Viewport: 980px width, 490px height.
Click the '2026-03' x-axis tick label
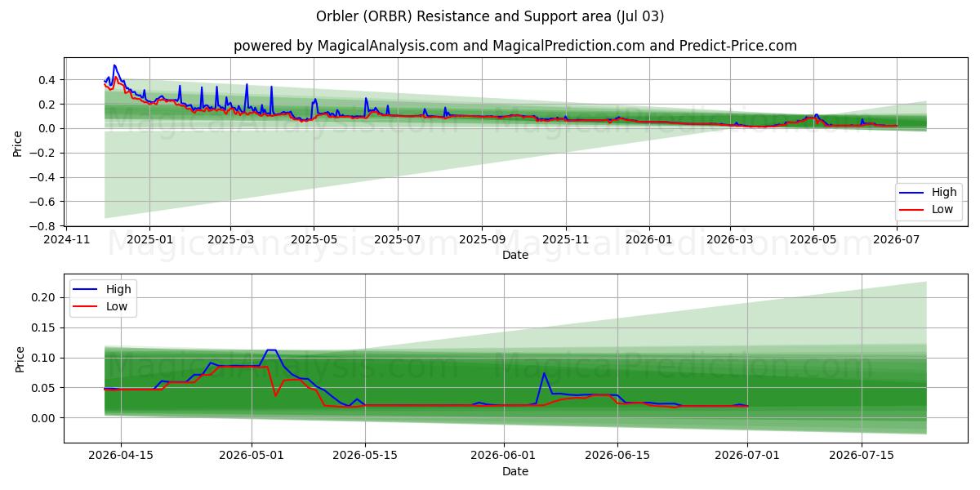[729, 240]
